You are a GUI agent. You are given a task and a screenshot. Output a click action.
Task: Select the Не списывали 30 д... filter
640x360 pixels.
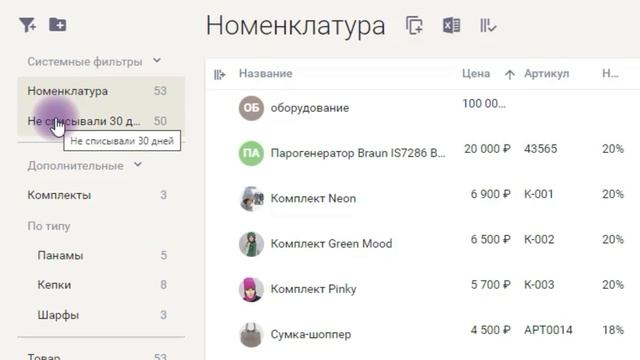coord(101,121)
